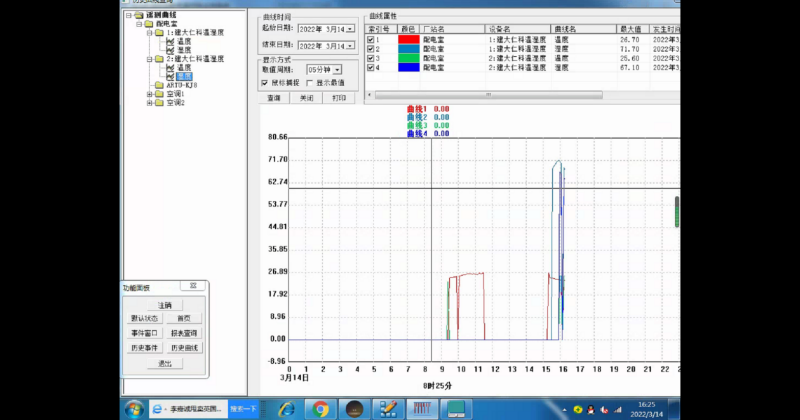Click the IE task with search box

point(204,409)
